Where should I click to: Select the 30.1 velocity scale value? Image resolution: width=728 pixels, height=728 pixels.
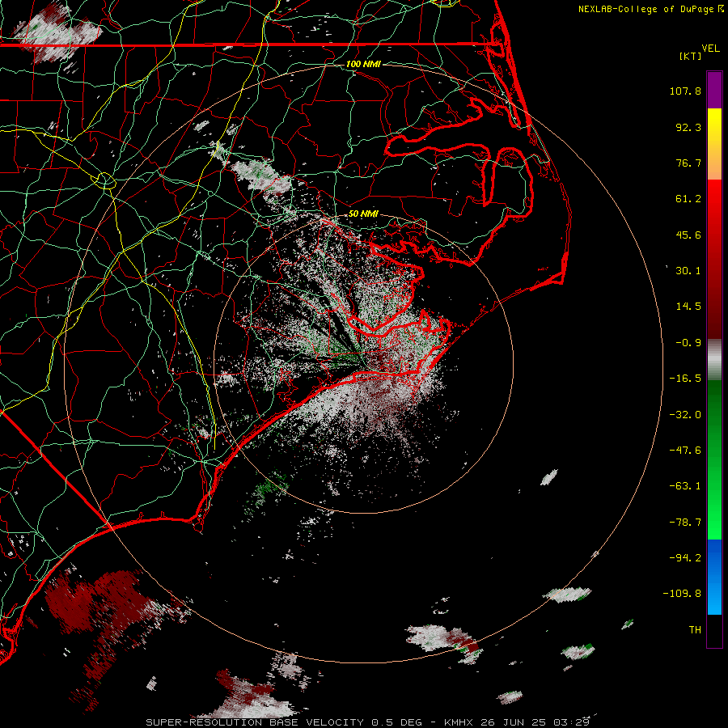click(688, 271)
